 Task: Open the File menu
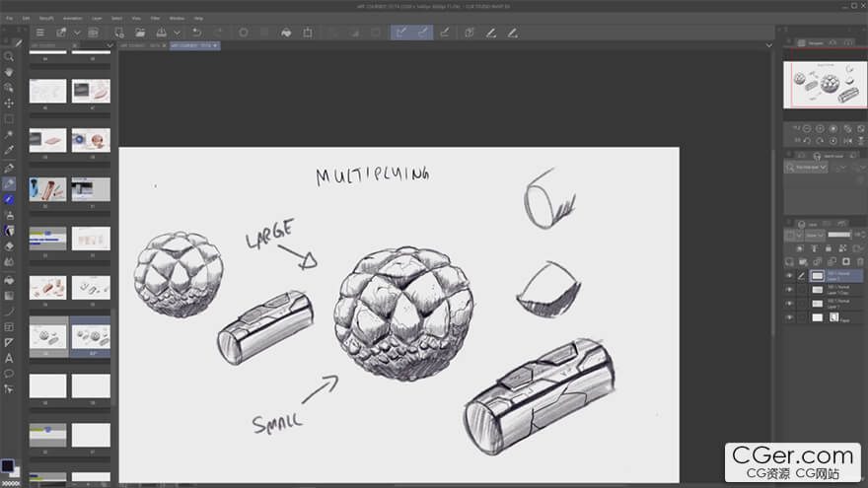10,19
